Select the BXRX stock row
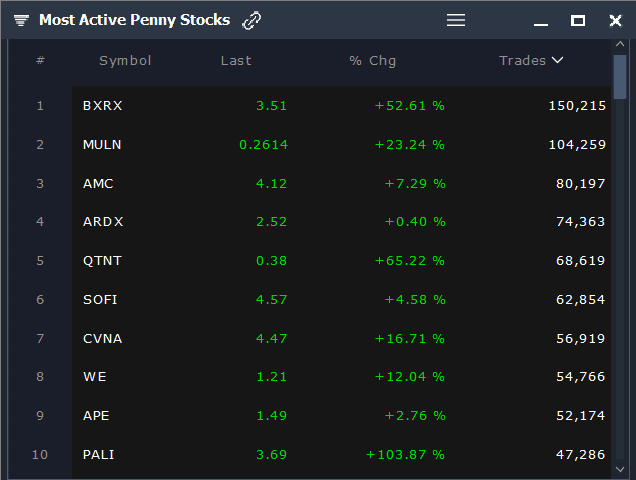The width and height of the screenshot is (636, 480). click(103, 106)
